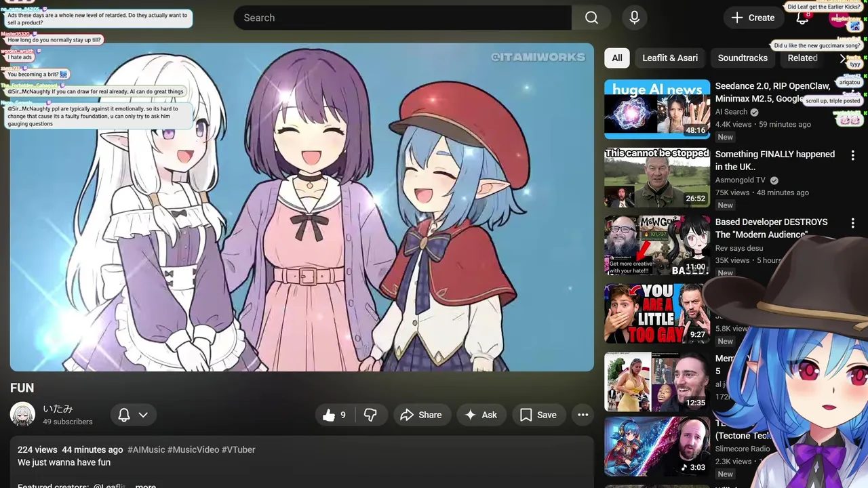Click the Create button

753,18
